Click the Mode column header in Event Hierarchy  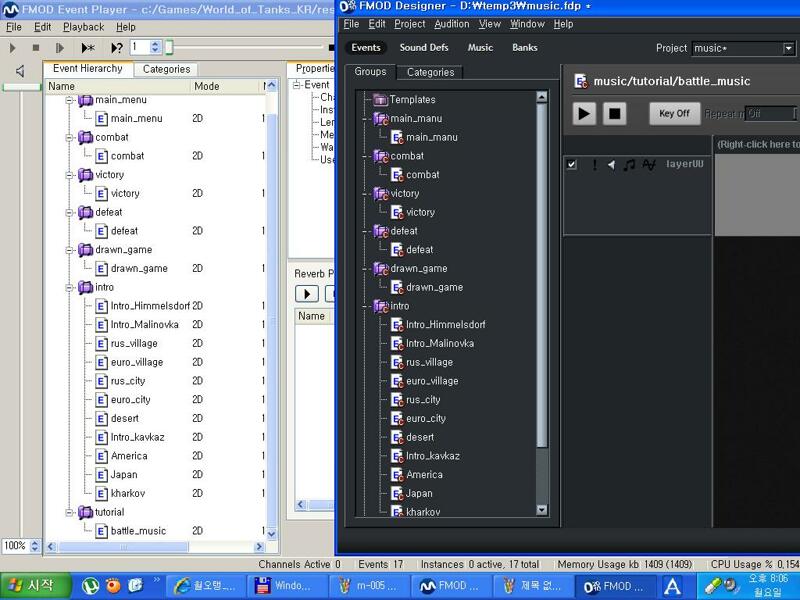click(226, 86)
